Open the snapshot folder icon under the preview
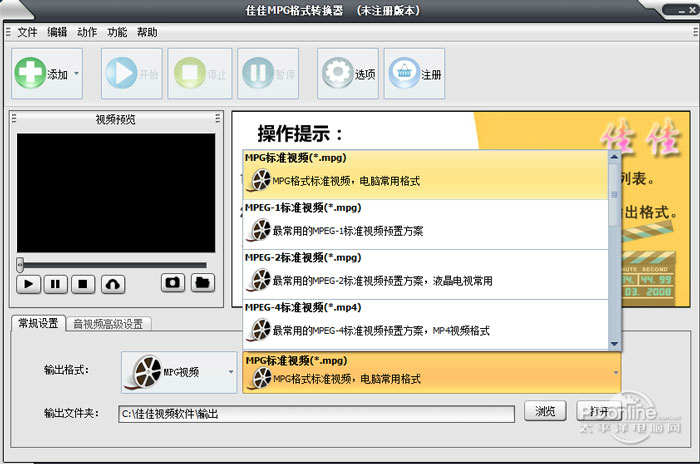Viewport: 700px width, 464px height. point(203,283)
